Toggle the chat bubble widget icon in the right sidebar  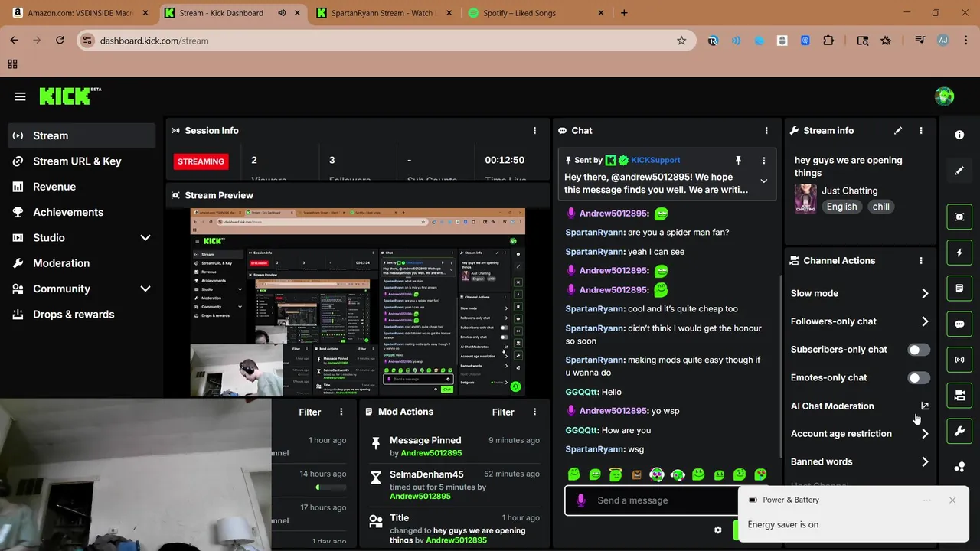click(959, 324)
